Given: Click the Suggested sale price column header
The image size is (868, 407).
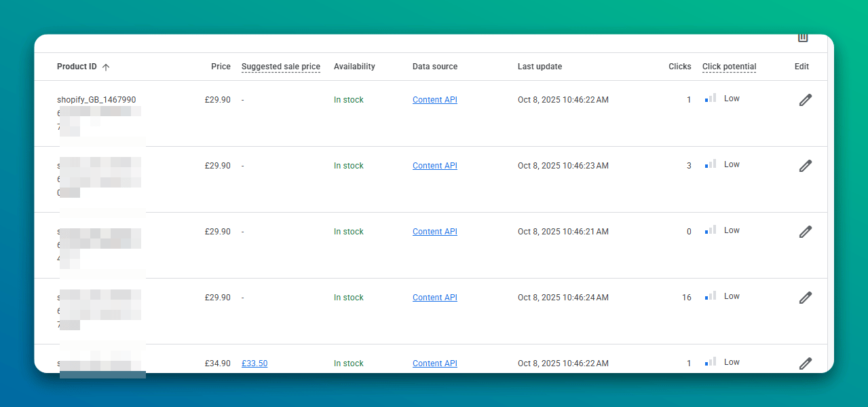Looking at the screenshot, I should 280,67.
